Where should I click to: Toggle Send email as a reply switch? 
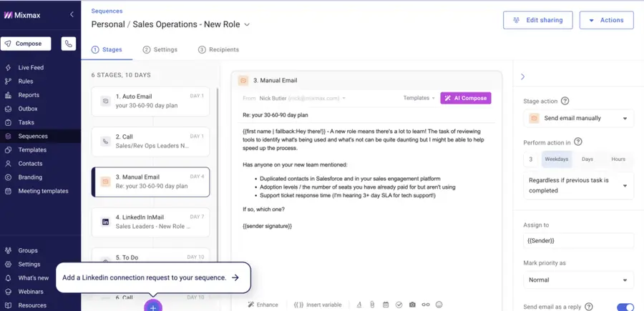click(625, 307)
